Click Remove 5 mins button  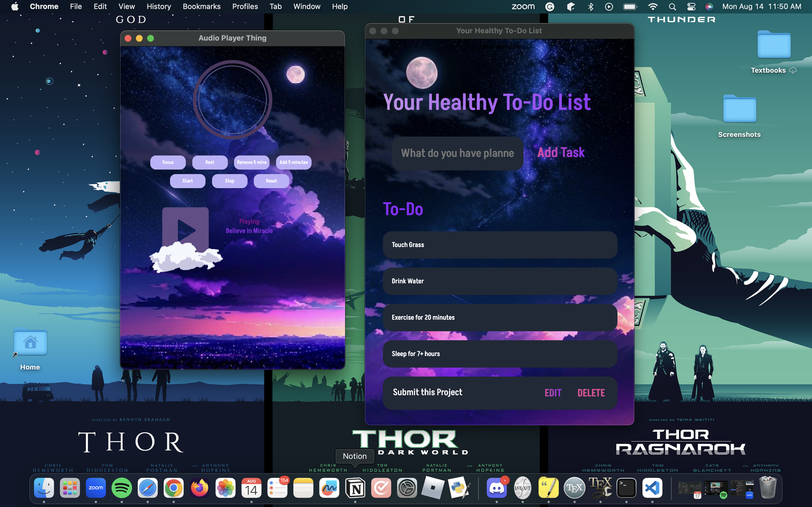point(252,162)
